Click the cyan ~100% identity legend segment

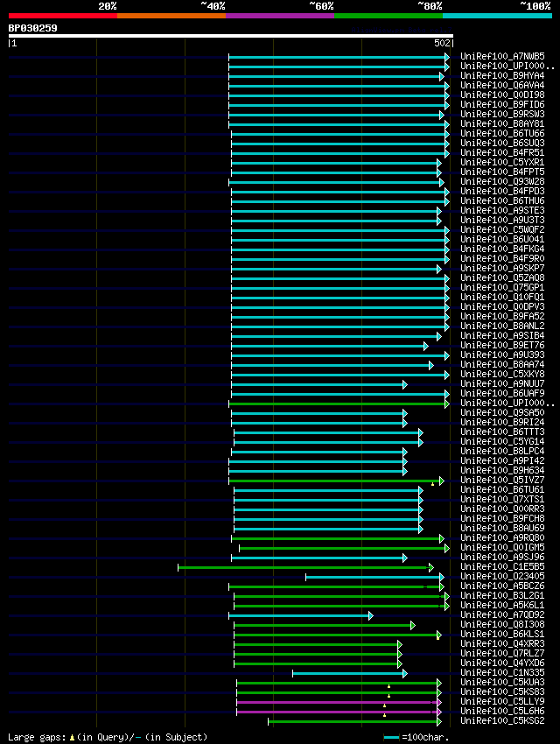pos(497,16)
